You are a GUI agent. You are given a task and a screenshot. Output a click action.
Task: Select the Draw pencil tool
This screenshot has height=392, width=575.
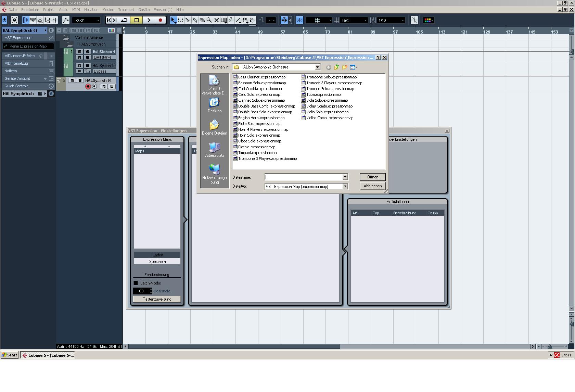pyautogui.click(x=231, y=20)
